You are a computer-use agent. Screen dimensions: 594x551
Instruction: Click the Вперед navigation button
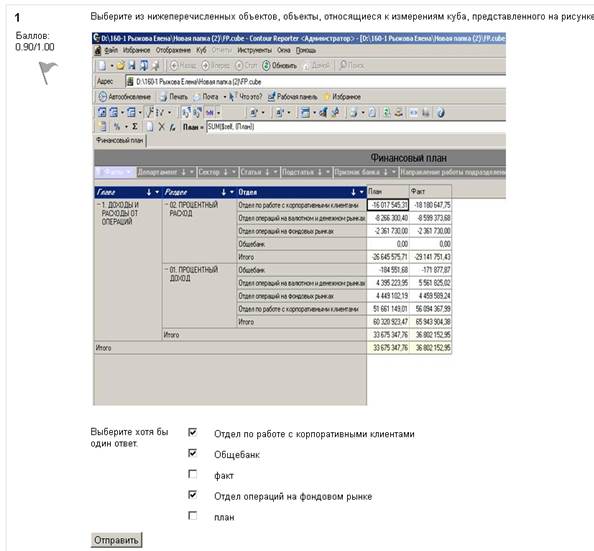click(x=216, y=66)
